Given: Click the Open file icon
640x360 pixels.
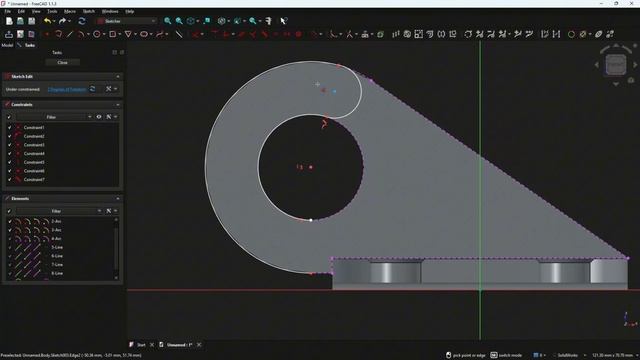Looking at the screenshot, I should 20,21.
